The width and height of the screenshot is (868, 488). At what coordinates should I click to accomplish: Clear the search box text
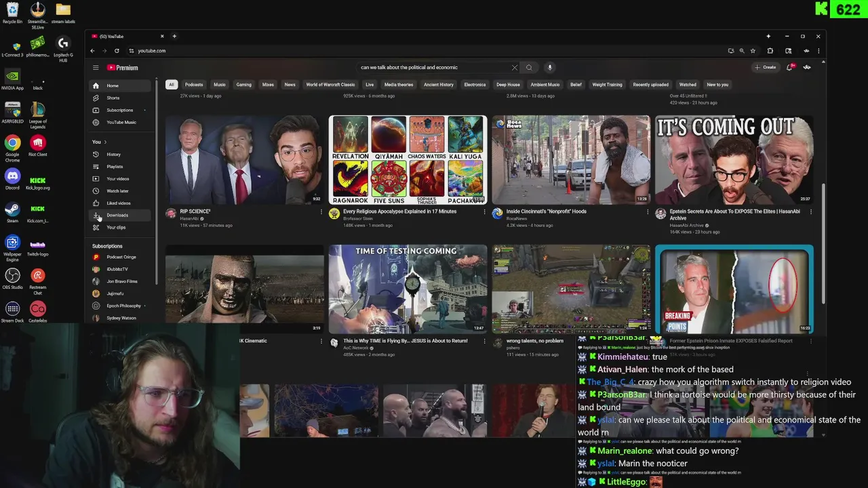pos(514,67)
